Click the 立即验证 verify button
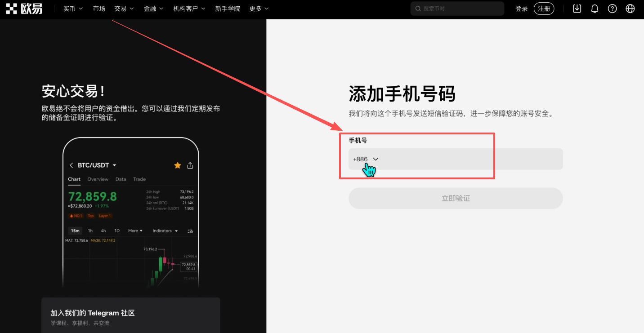This screenshot has width=644, height=333. coord(456,198)
